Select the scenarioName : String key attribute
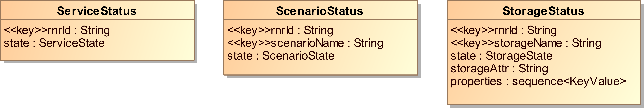This screenshot has height=108, width=644. 305,43
